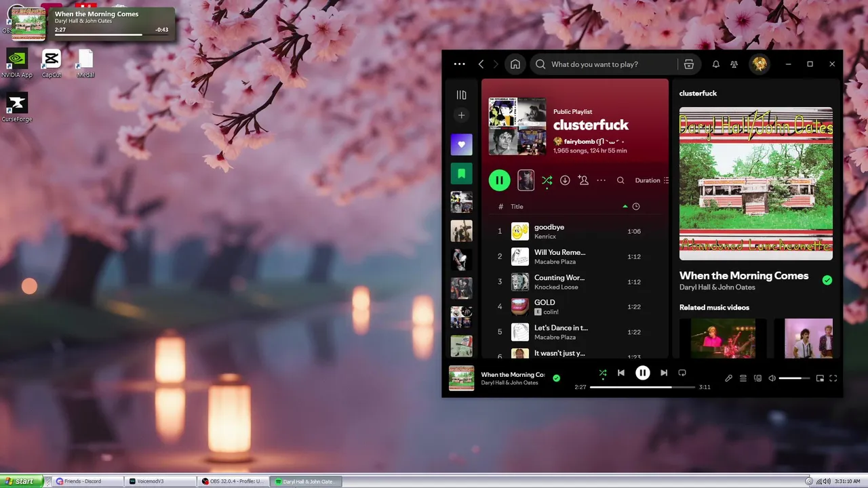Image resolution: width=868 pixels, height=488 pixels.
Task: Open Daryl Hall & John Oates in right panel
Action: click(x=717, y=287)
